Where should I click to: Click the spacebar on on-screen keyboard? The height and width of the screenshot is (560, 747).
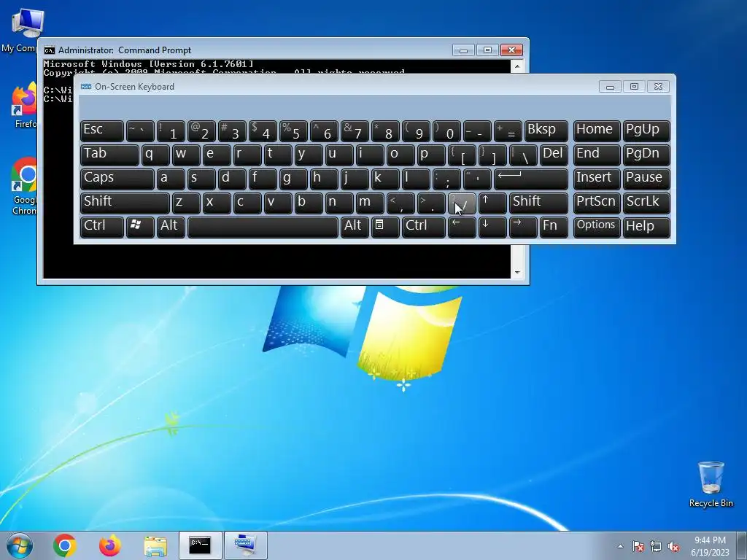263,227
